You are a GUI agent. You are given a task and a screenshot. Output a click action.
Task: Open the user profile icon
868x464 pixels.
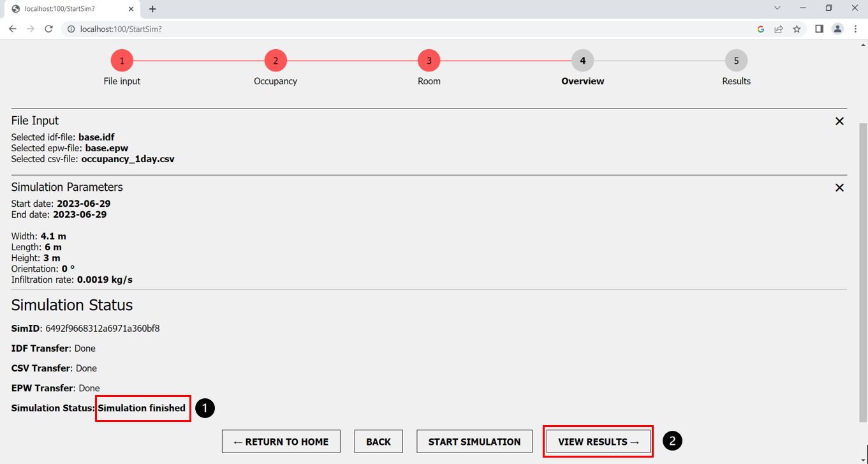click(x=837, y=29)
